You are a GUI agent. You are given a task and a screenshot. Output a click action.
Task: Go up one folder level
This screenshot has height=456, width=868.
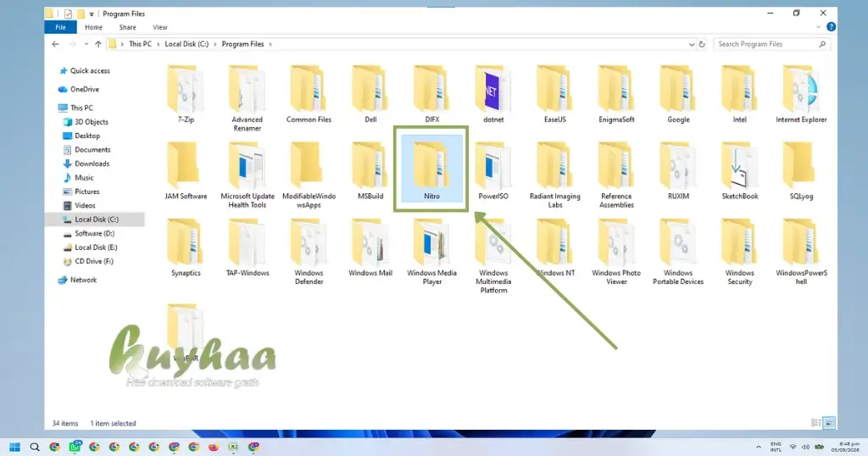click(x=98, y=44)
